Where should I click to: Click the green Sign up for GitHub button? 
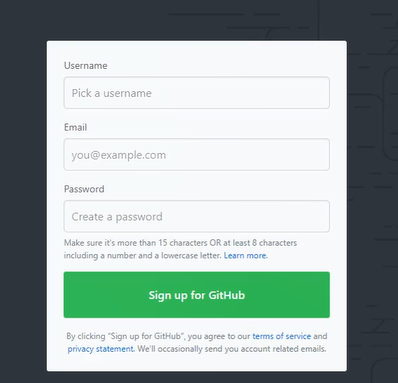click(197, 295)
